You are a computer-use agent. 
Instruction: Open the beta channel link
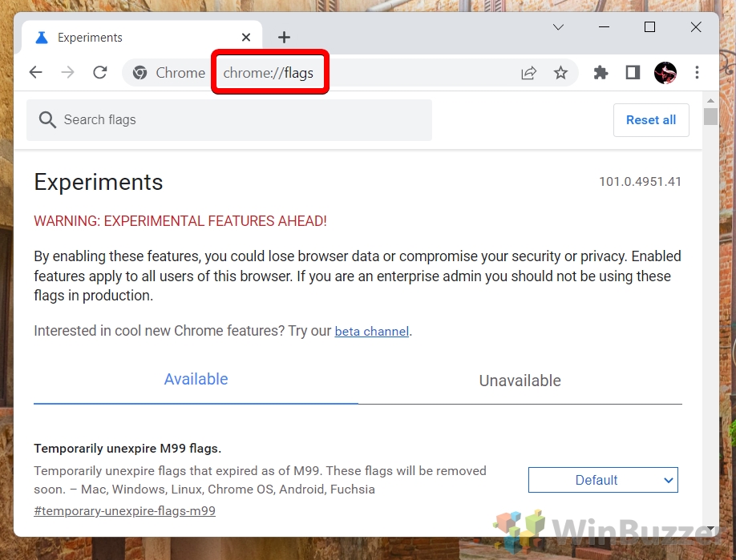[372, 332]
